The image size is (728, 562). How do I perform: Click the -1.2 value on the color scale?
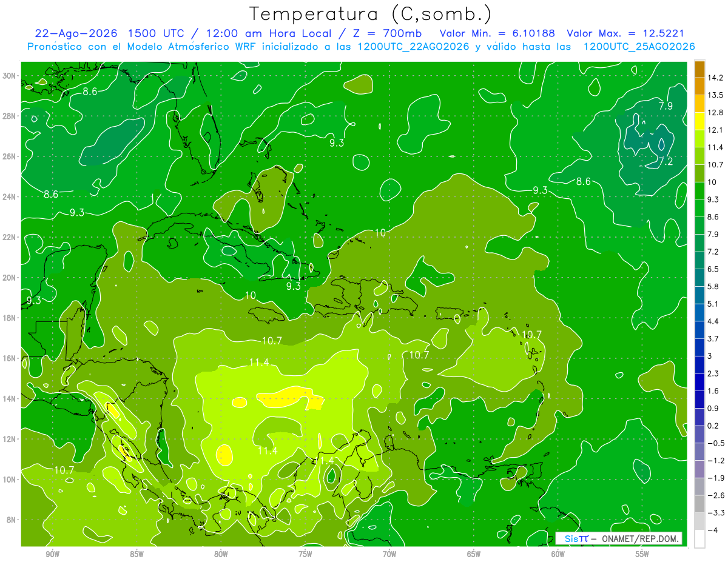click(x=715, y=461)
